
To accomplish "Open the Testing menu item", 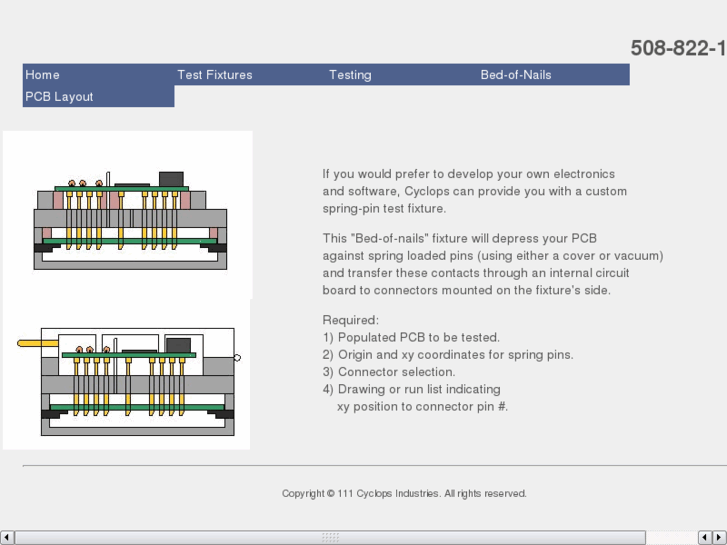I will coord(402,75).
